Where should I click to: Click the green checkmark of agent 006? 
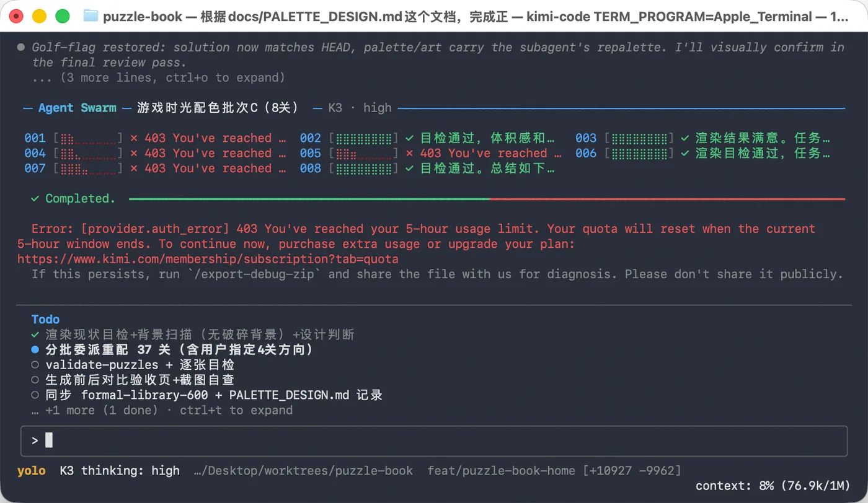[x=684, y=153]
